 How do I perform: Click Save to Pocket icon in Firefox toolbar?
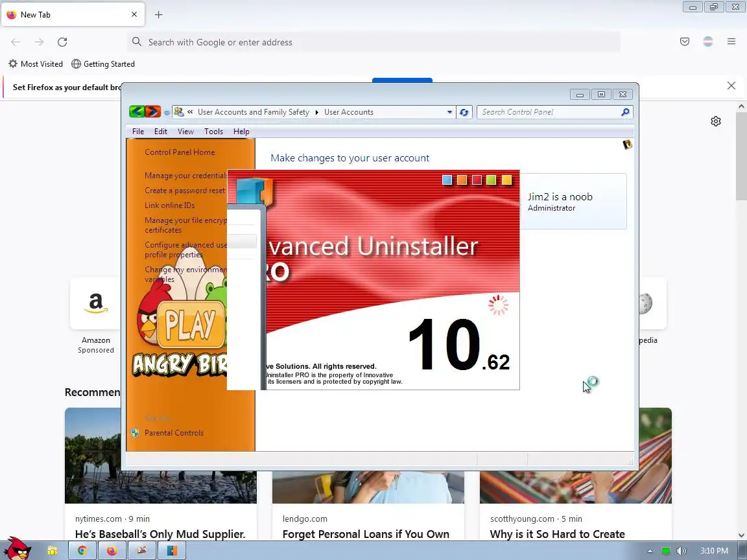pos(685,41)
